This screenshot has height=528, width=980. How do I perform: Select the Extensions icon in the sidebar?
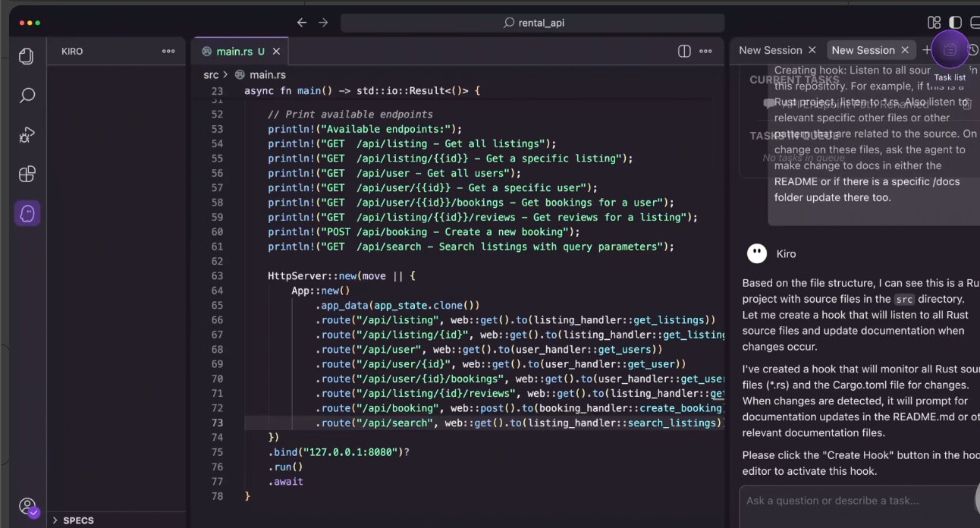pyautogui.click(x=27, y=174)
